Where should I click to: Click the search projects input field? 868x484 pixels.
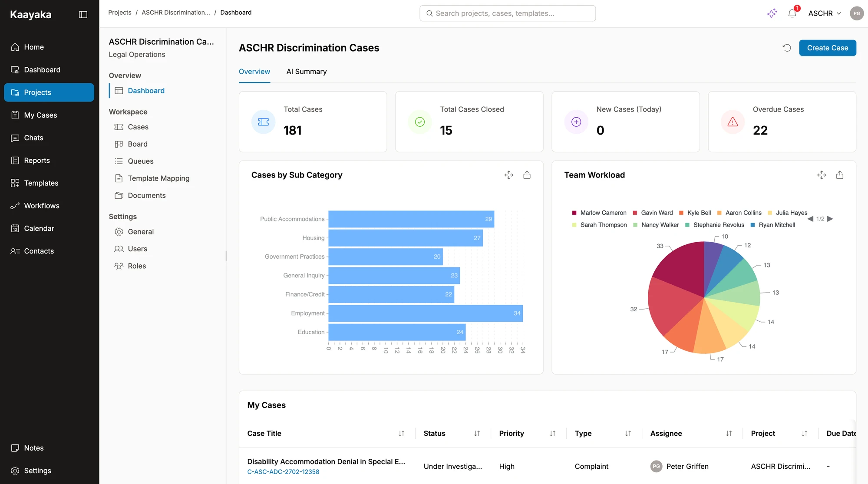coord(508,13)
